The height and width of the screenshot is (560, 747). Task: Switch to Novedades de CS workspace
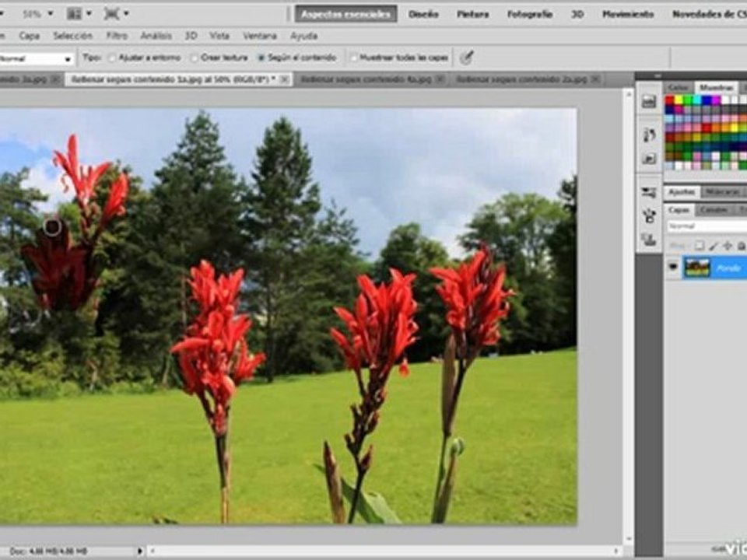[709, 14]
